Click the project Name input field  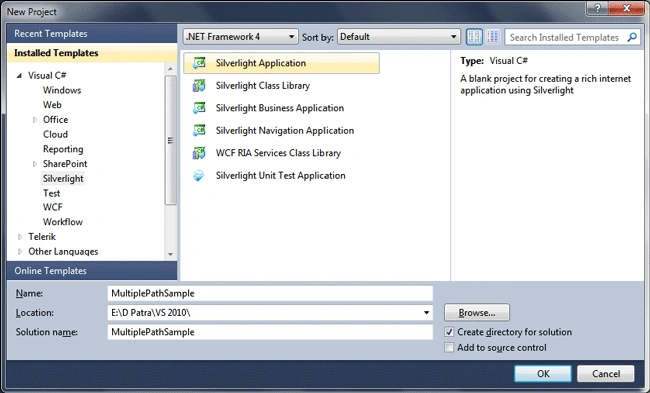pos(270,293)
